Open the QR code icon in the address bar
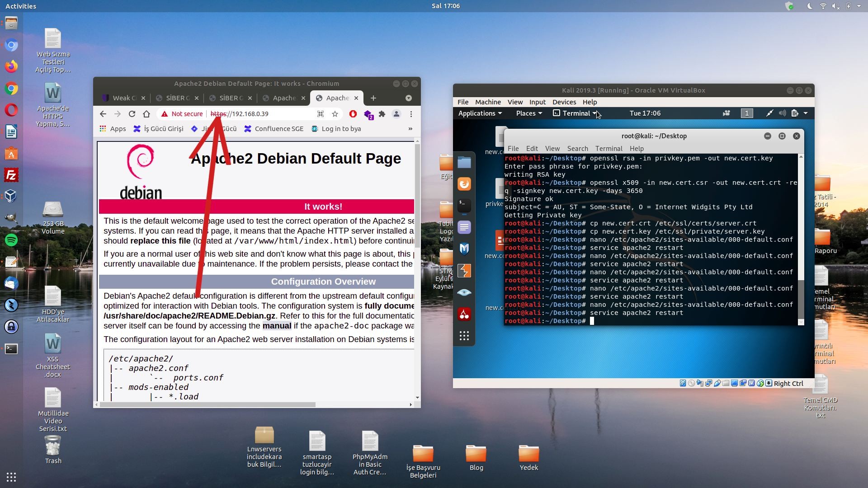Screen dimensions: 868x488 [x=320, y=114]
